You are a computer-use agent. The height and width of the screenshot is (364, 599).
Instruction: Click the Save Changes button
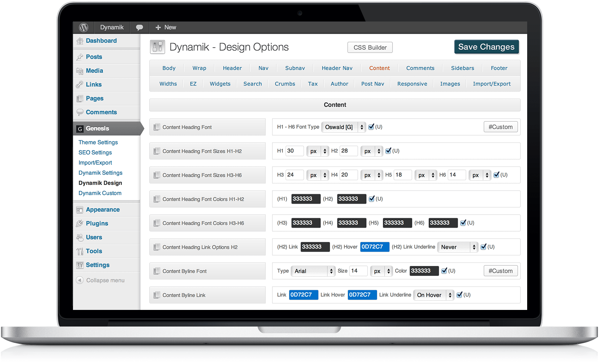pos(487,47)
